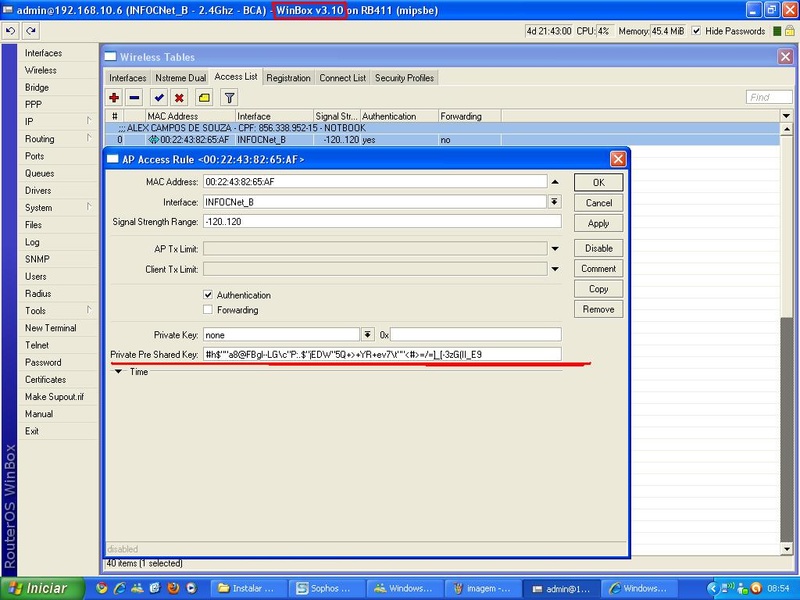The height and width of the screenshot is (600, 800).
Task: Expand the Client Tx Limit field
Action: [555, 269]
